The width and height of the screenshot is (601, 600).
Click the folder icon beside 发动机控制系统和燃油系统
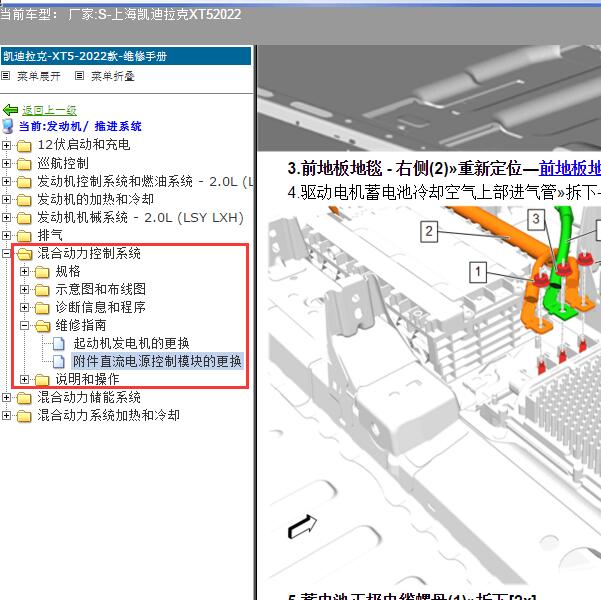point(24,182)
